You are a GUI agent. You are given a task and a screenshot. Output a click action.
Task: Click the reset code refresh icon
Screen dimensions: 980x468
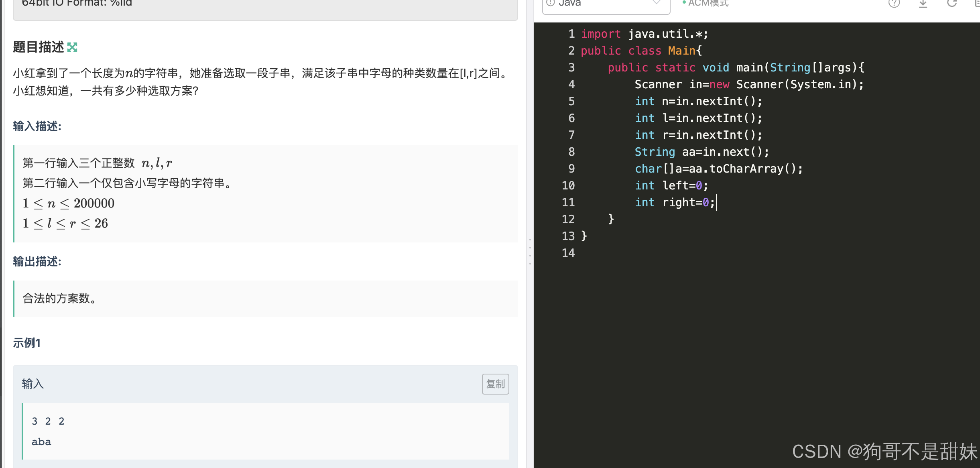pyautogui.click(x=952, y=3)
